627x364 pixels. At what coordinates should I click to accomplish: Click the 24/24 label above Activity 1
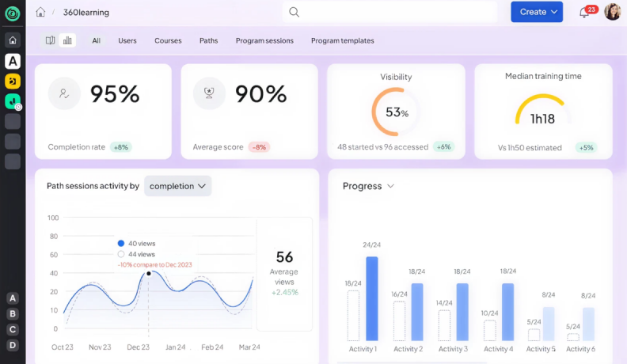[x=371, y=245]
